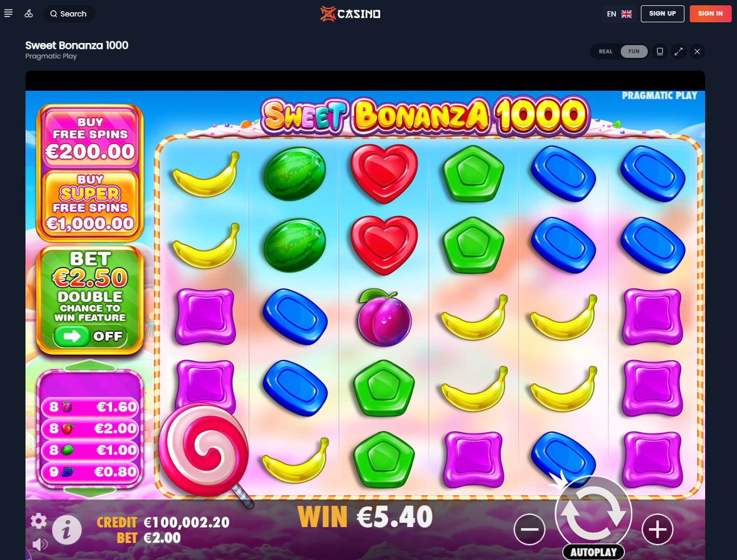Image resolution: width=737 pixels, height=560 pixels.
Task: Open the EN language dropdown
Action: click(619, 14)
